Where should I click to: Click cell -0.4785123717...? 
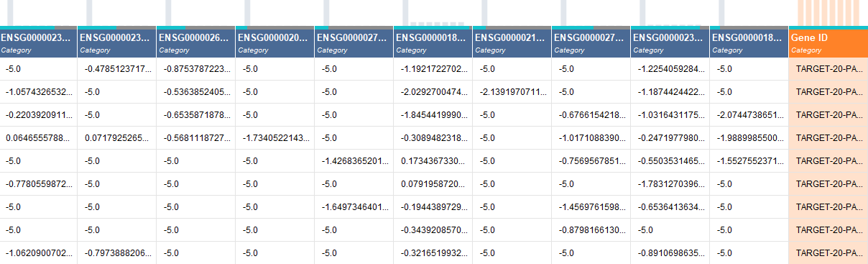coord(117,69)
